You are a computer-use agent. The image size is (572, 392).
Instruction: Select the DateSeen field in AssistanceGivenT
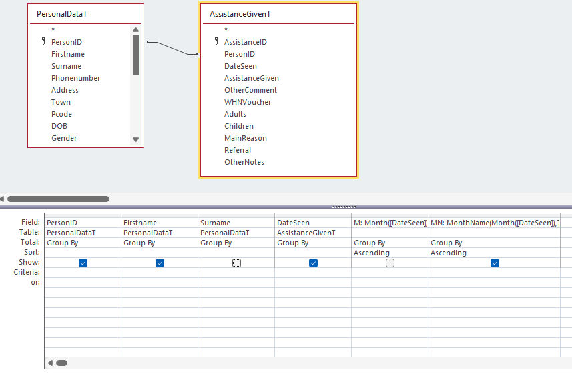coord(240,65)
